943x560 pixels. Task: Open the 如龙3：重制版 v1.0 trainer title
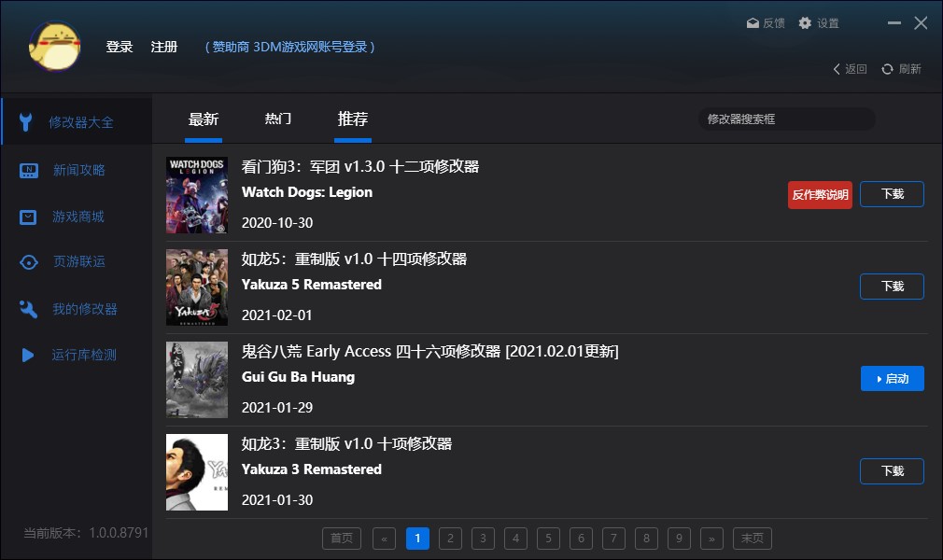coord(347,444)
